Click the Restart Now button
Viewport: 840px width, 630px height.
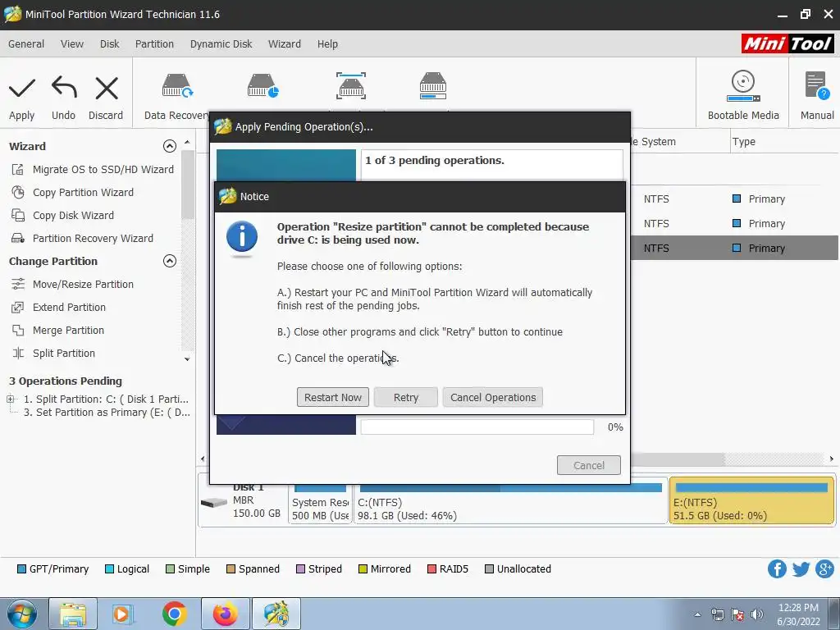[333, 398]
